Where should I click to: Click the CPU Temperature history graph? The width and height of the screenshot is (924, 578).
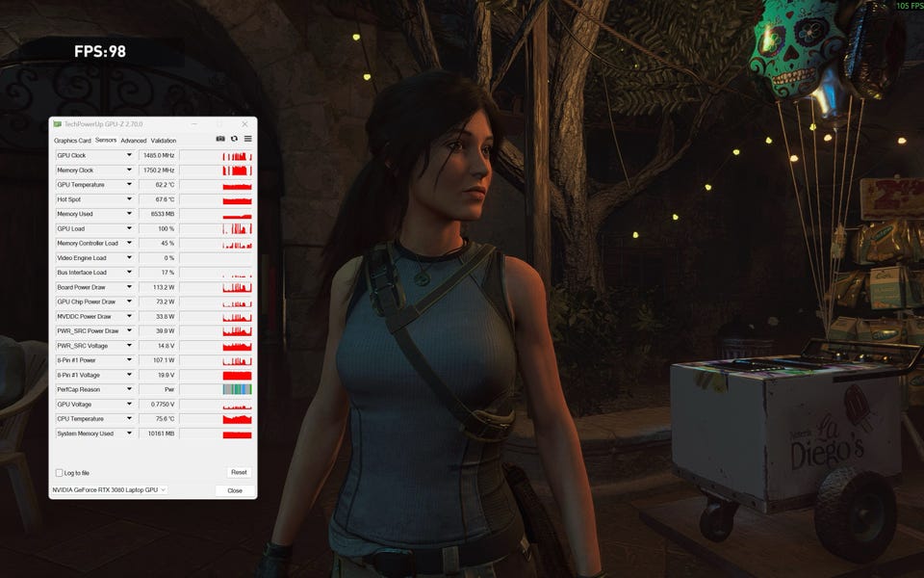click(x=216, y=419)
